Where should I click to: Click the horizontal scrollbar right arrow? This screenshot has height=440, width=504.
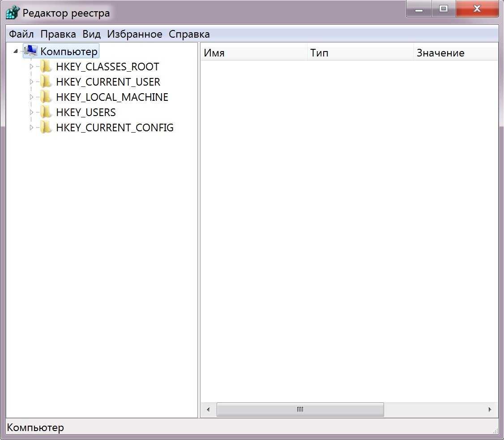tap(490, 410)
